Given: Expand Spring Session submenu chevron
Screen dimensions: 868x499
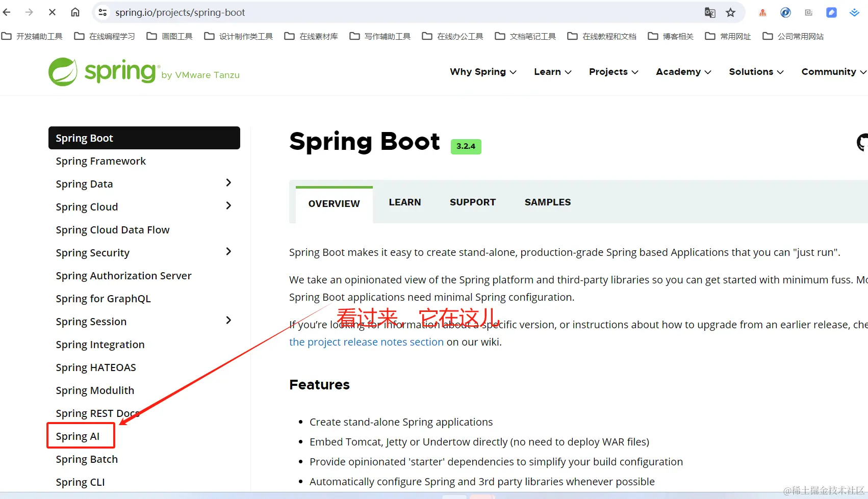Looking at the screenshot, I should (228, 320).
